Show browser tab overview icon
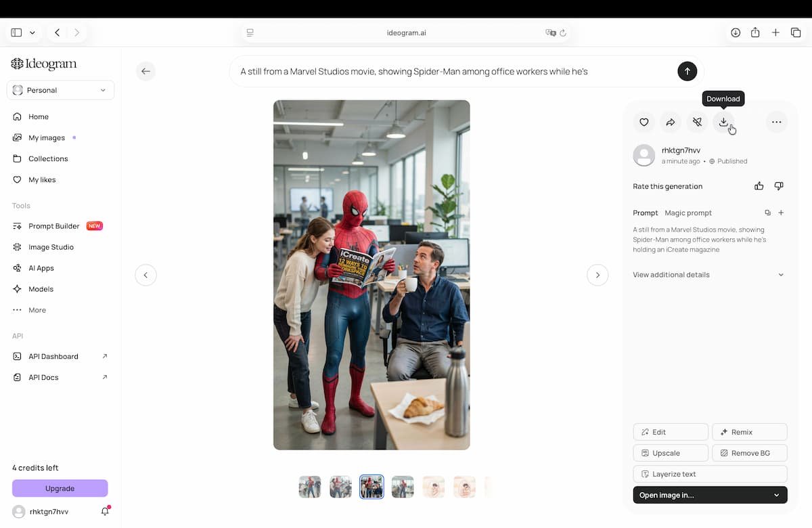The image size is (812, 528). tap(796, 32)
